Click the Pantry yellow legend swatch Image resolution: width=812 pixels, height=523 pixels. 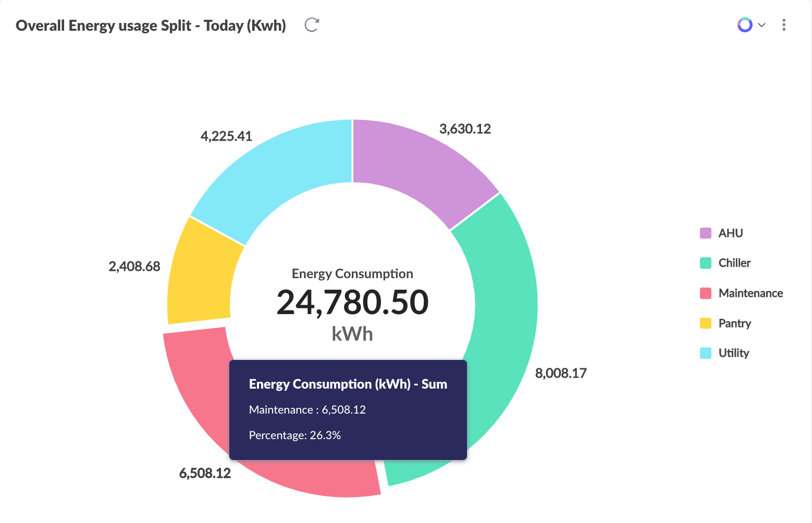[x=706, y=323]
